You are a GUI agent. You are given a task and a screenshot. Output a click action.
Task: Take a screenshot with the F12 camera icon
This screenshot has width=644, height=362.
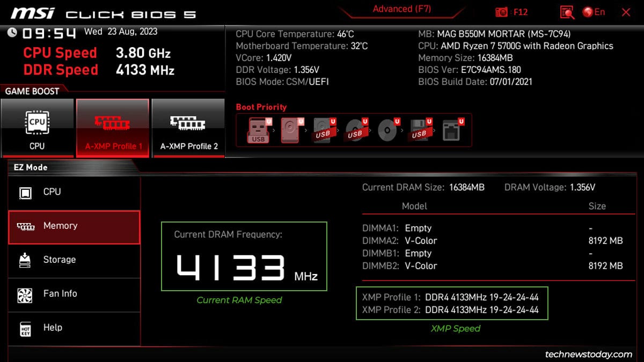coord(511,12)
